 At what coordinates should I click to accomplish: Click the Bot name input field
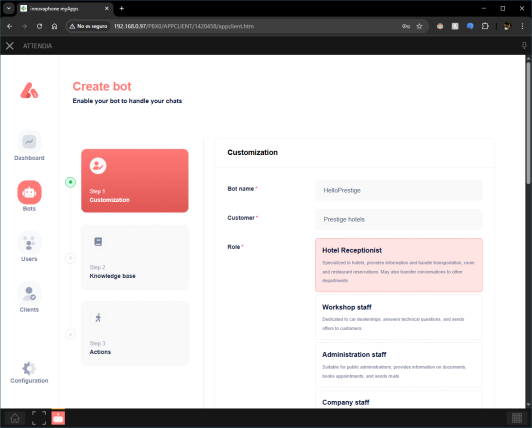point(399,190)
